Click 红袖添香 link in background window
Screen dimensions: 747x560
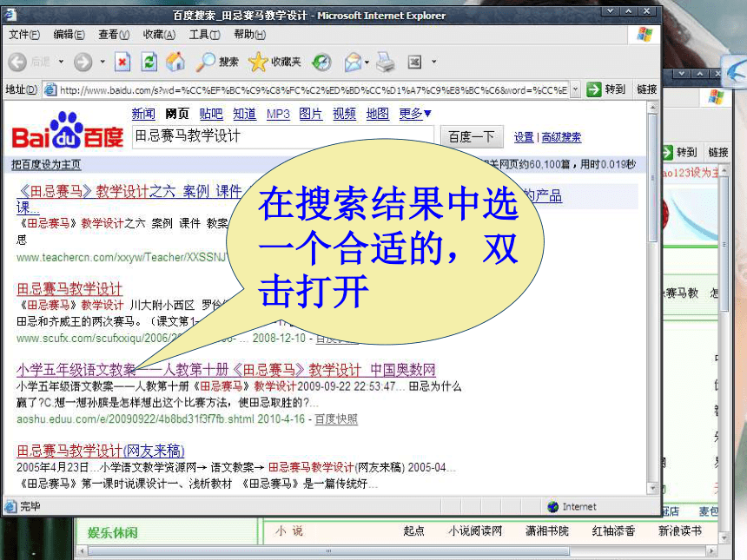coord(613,530)
